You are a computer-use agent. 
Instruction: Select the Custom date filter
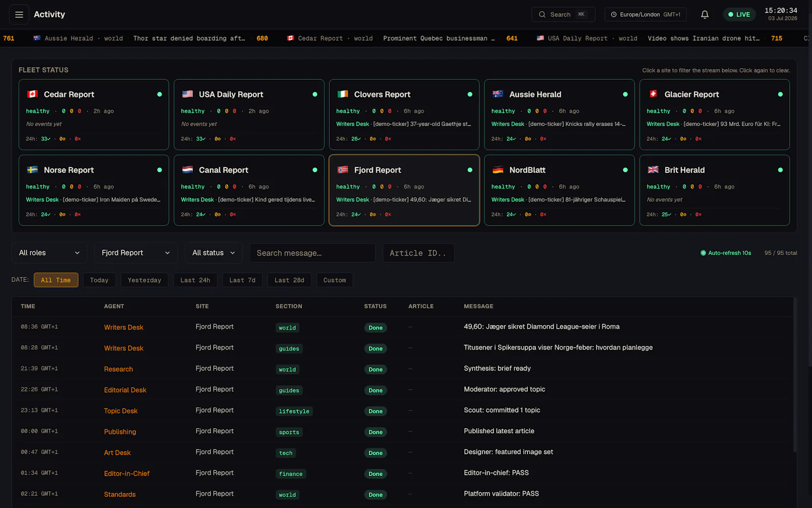click(334, 280)
